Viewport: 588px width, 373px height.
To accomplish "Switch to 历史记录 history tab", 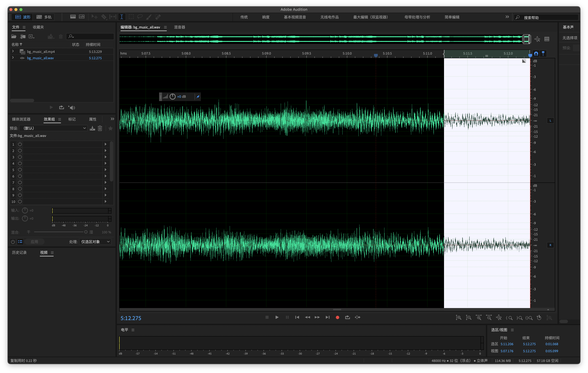I will pyautogui.click(x=19, y=252).
